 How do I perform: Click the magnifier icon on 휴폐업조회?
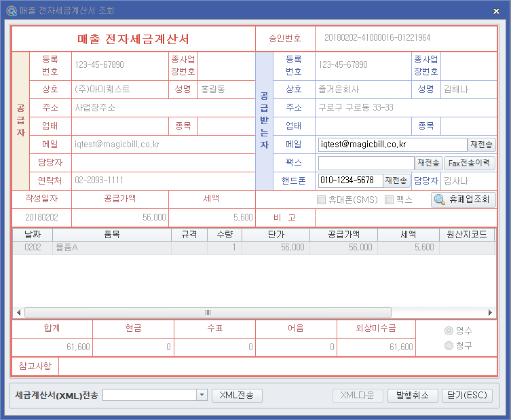tap(440, 199)
